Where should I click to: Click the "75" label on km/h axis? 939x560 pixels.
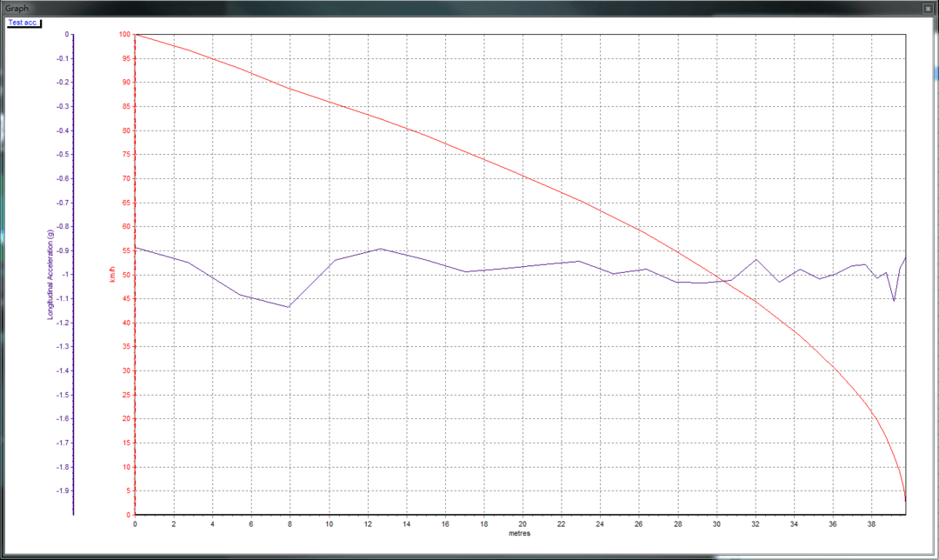coord(126,155)
